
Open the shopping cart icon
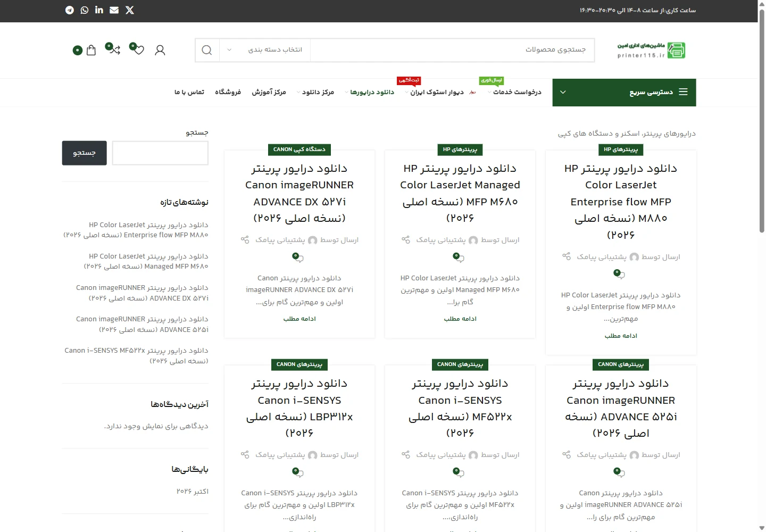[x=91, y=50]
